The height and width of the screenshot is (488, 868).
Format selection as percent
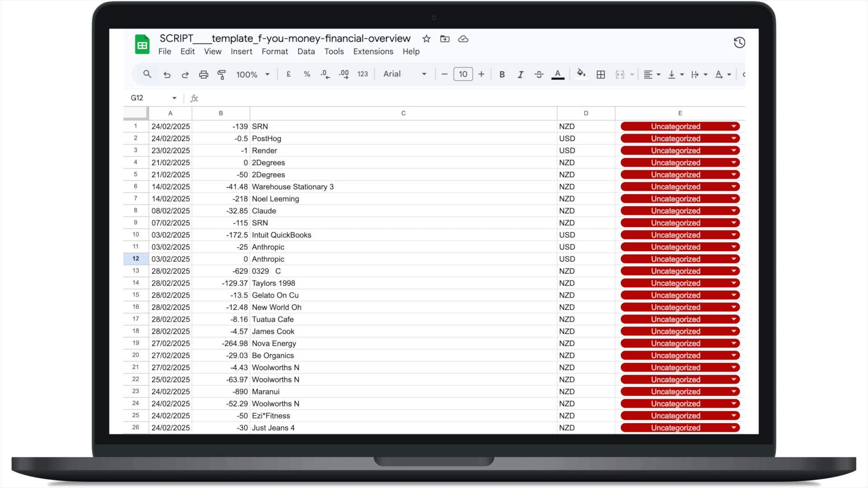(x=307, y=74)
